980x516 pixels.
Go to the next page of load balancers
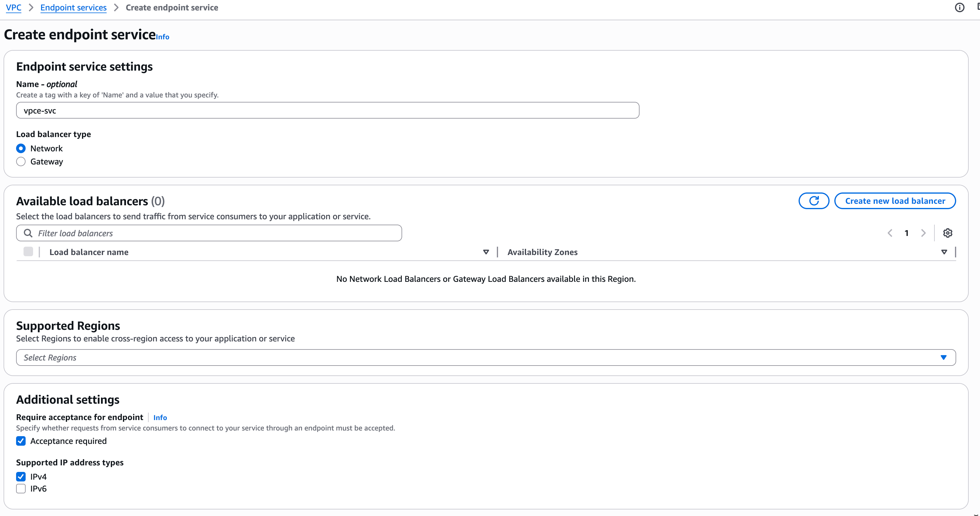[x=924, y=233]
